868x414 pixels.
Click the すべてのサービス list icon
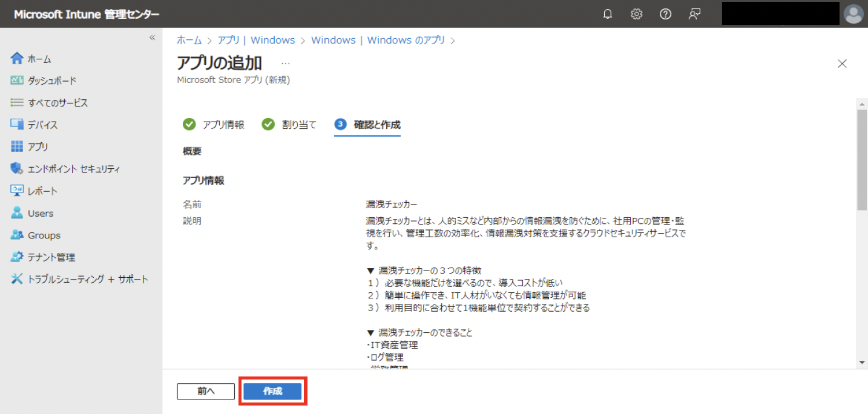17,103
